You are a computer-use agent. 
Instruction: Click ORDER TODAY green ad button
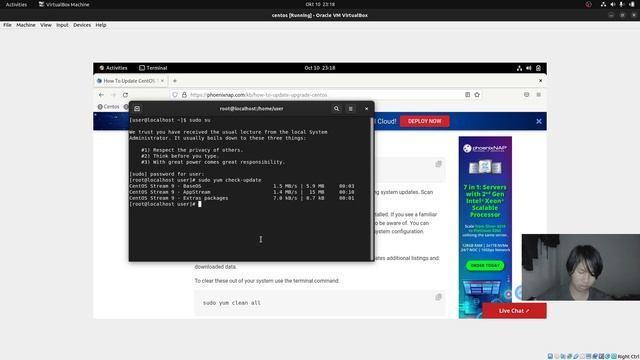[x=485, y=266]
